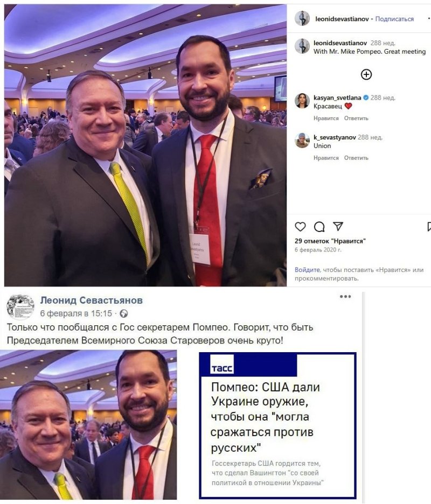Click the globe privacy icon beside the date
Viewport: 431px width, 504px height.
(123, 313)
